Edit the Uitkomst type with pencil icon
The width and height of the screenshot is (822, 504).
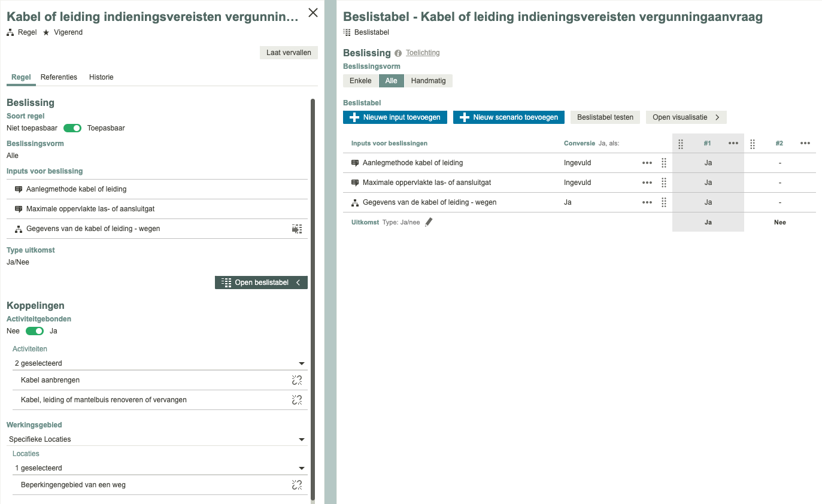[429, 222]
